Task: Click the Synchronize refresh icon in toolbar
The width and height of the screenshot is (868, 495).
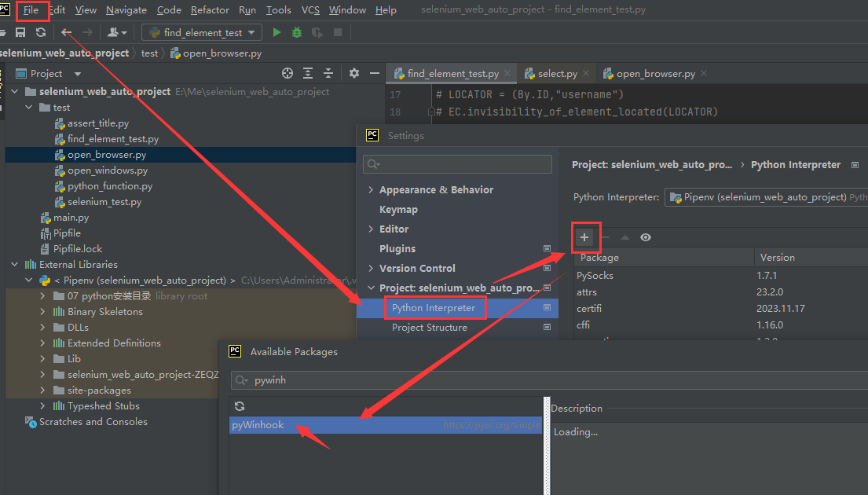Action: (41, 32)
